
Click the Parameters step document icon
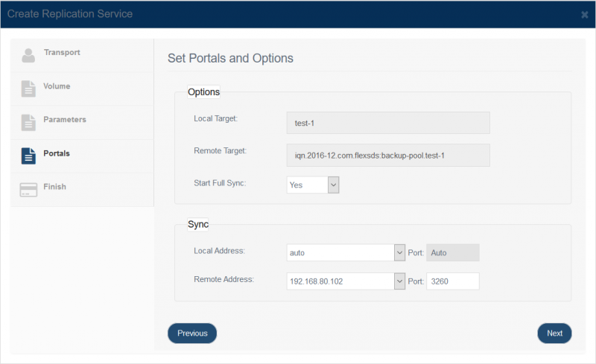click(x=28, y=122)
